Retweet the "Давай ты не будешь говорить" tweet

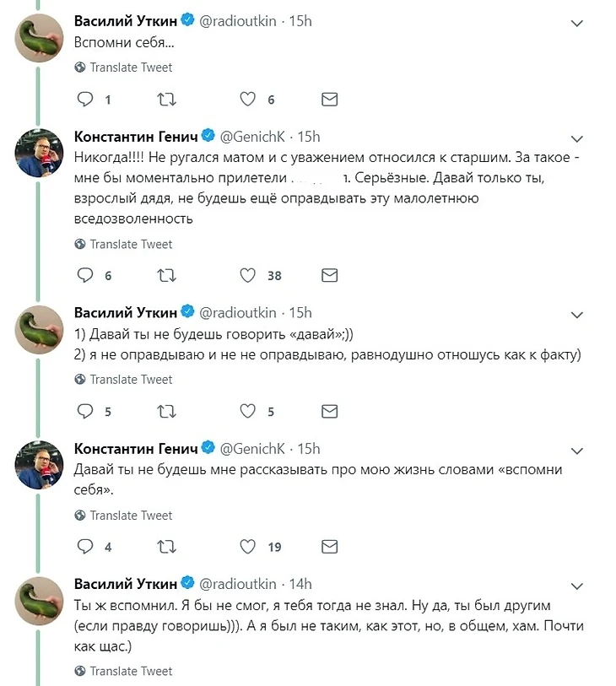coord(167,411)
